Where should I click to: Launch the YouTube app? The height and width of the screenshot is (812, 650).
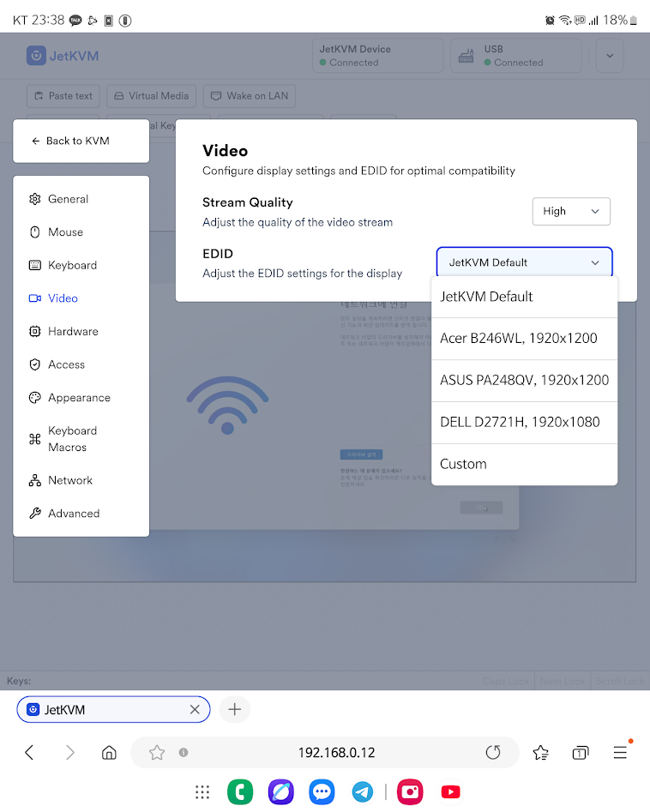tap(450, 791)
